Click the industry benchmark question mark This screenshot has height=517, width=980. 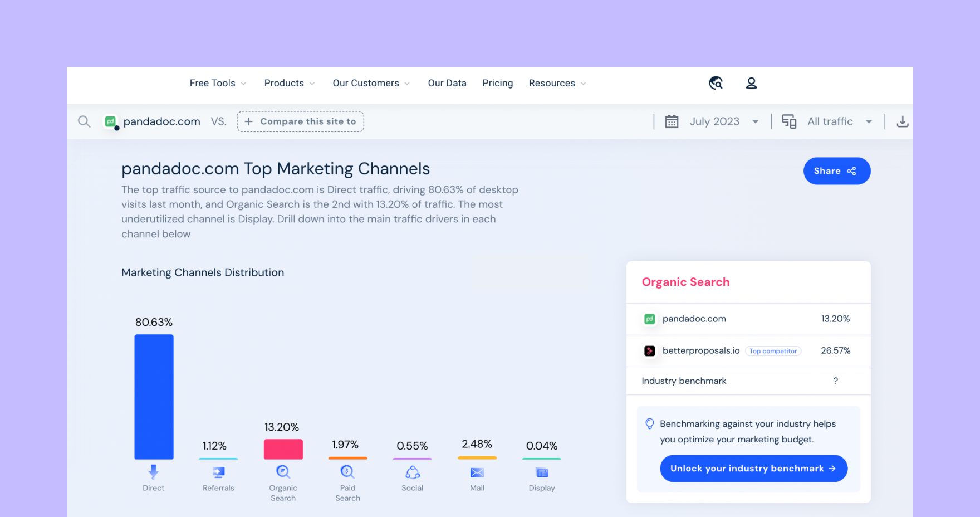pyautogui.click(x=836, y=381)
